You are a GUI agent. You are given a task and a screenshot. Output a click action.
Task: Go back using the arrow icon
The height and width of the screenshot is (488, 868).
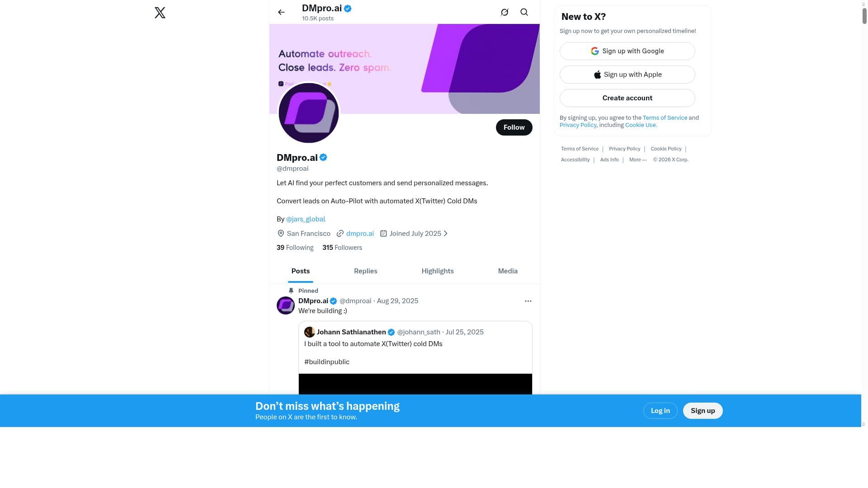281,12
